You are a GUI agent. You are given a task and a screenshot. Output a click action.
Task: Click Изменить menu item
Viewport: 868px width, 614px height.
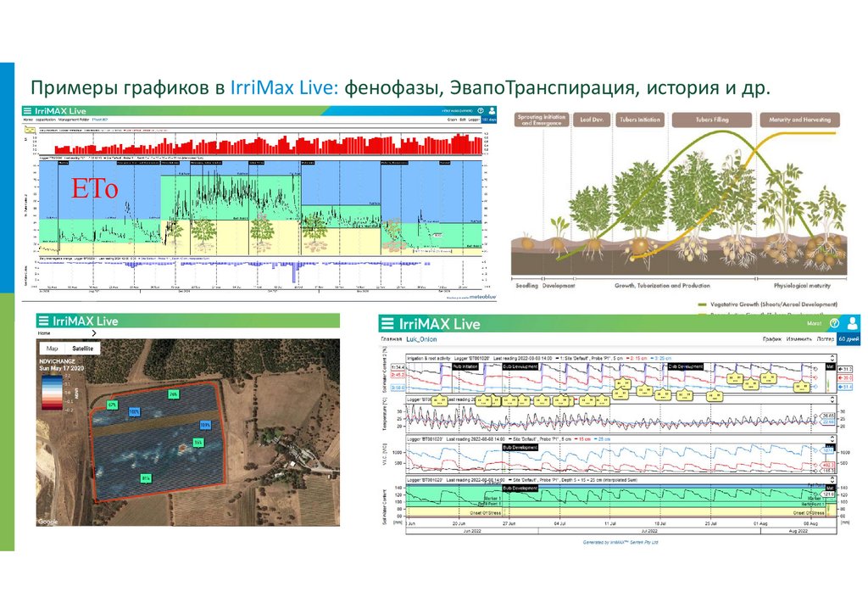pos(798,339)
